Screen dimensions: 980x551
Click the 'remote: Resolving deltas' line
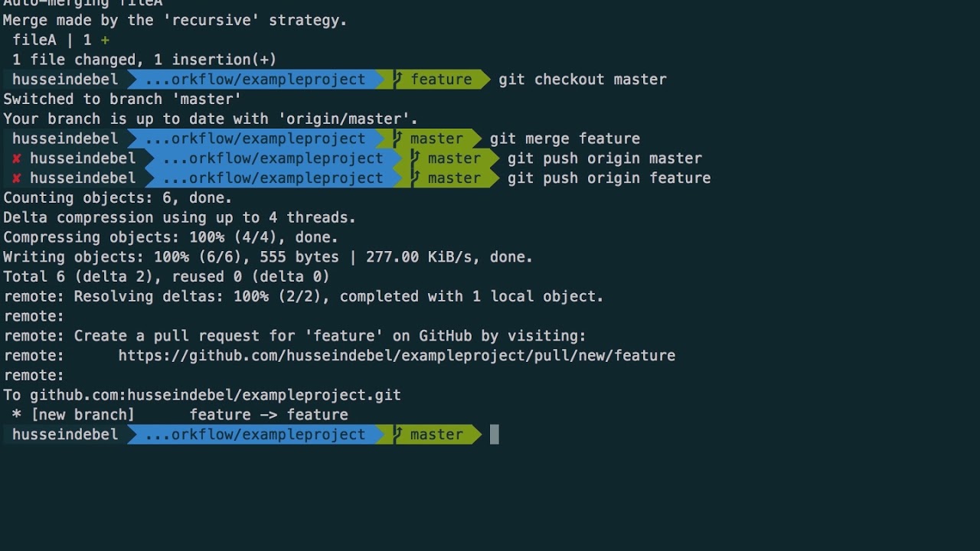coord(304,297)
